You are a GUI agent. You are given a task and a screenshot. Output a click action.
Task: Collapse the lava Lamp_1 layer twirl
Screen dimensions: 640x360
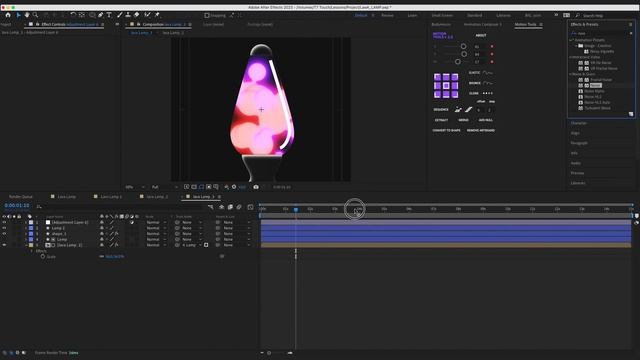point(26,245)
